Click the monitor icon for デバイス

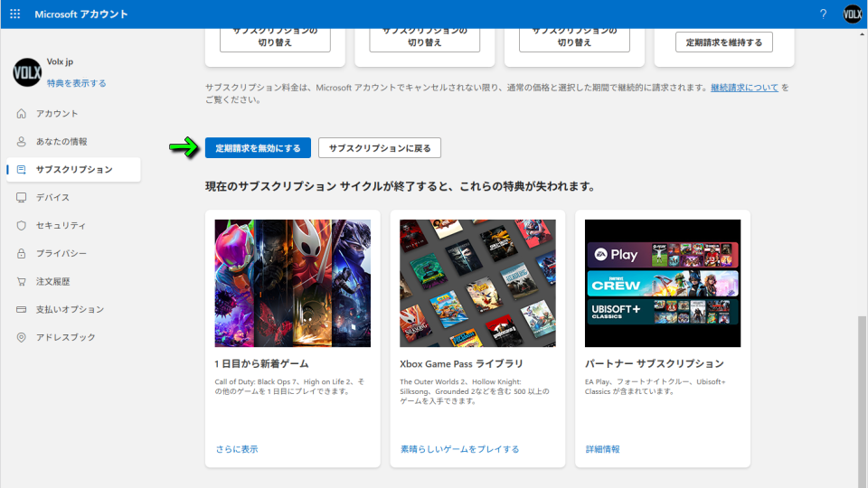point(22,198)
